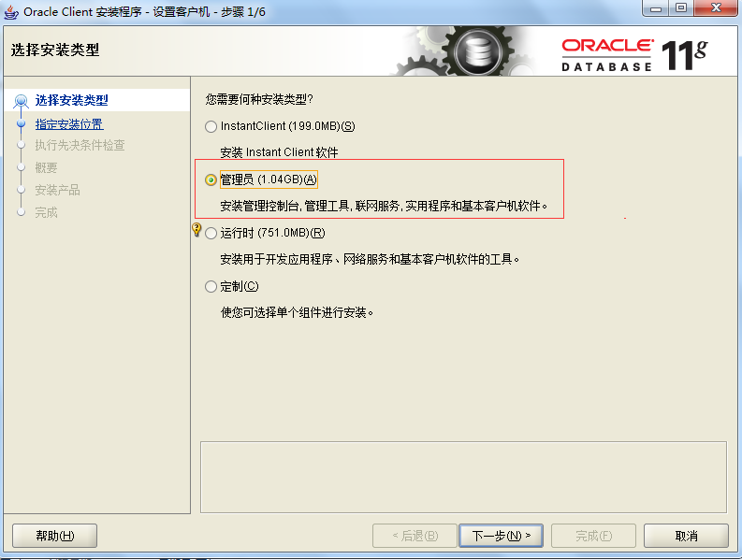Click the empty message area at the bottom
The width and height of the screenshot is (742, 560).
pyautogui.click(x=463, y=477)
